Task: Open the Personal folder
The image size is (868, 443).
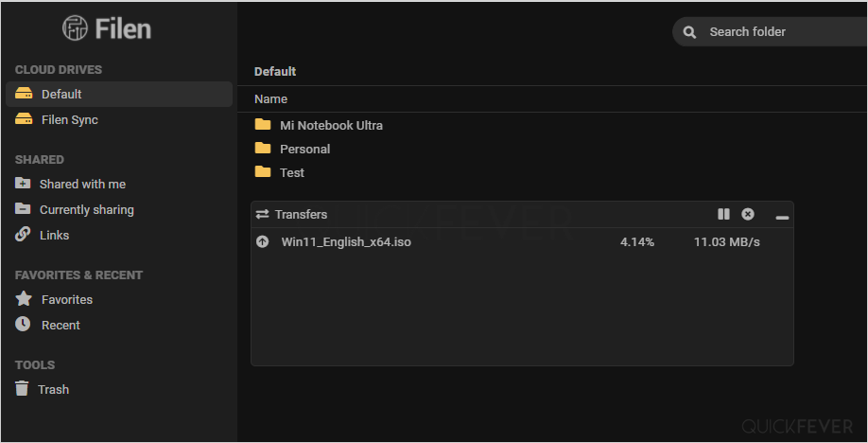Action: click(305, 150)
